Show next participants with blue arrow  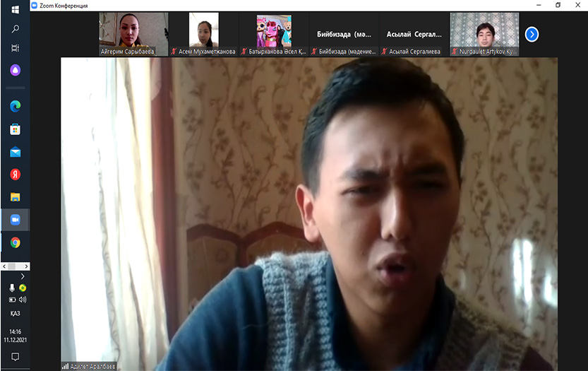532,34
